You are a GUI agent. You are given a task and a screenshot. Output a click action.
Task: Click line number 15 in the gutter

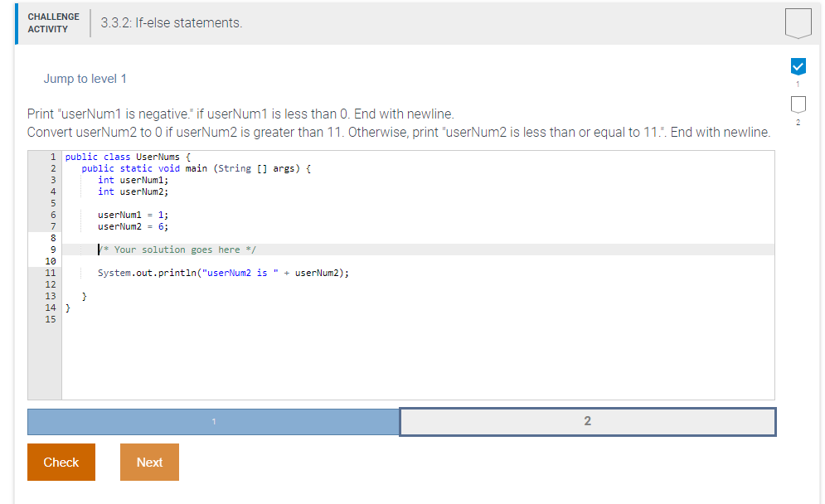click(x=51, y=319)
